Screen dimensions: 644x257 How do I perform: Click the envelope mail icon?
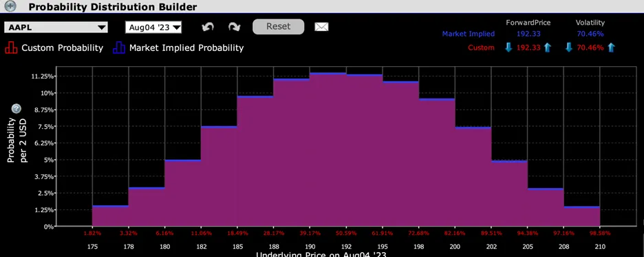[321, 27]
